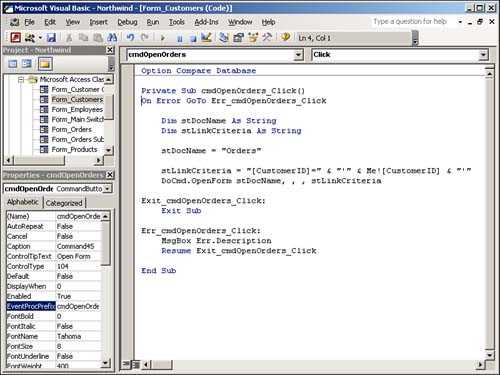
Task: Click the Undo arrow icon
Action: coord(130,38)
